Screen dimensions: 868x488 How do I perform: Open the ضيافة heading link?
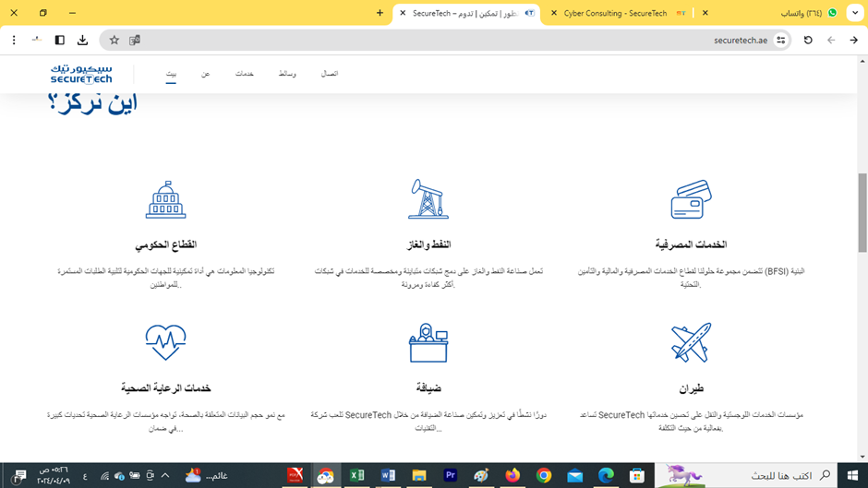428,388
